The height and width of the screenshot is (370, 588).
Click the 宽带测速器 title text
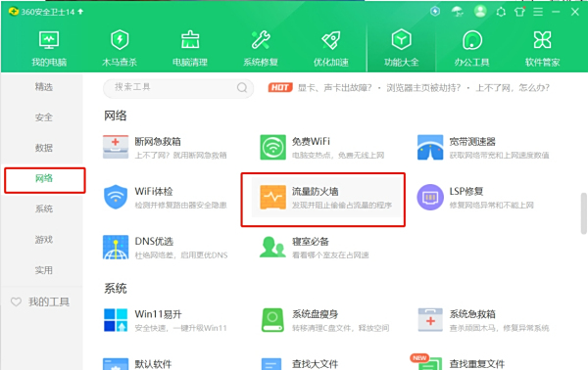tap(472, 142)
